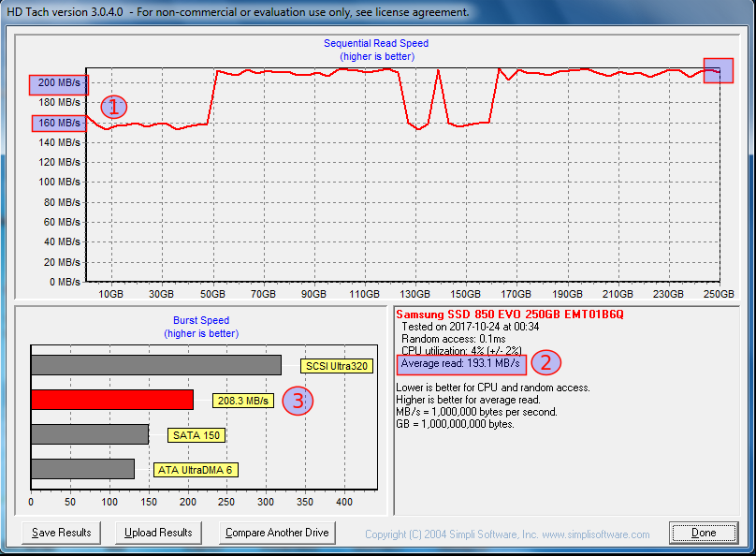This screenshot has width=756, height=556.
Task: Click the Sequential Read Speed chart title
Action: (x=376, y=43)
